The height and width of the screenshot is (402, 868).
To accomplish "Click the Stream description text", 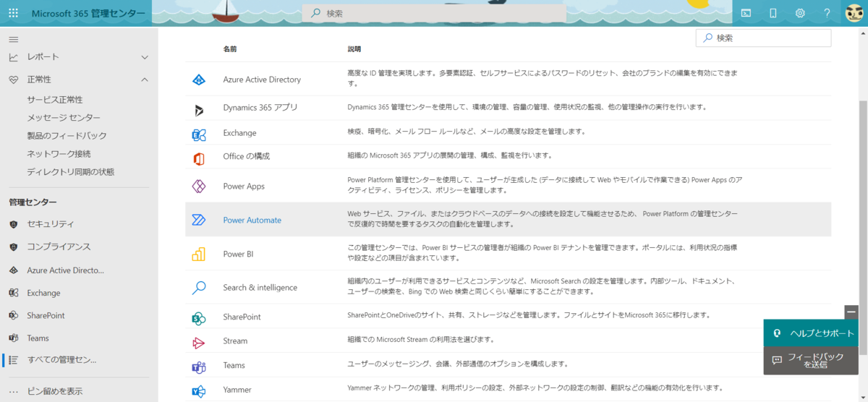I will point(421,339).
